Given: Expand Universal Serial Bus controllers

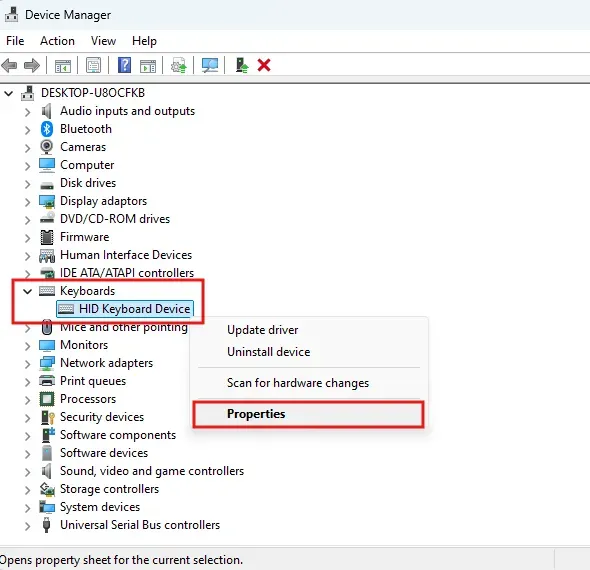Looking at the screenshot, I should click(27, 526).
